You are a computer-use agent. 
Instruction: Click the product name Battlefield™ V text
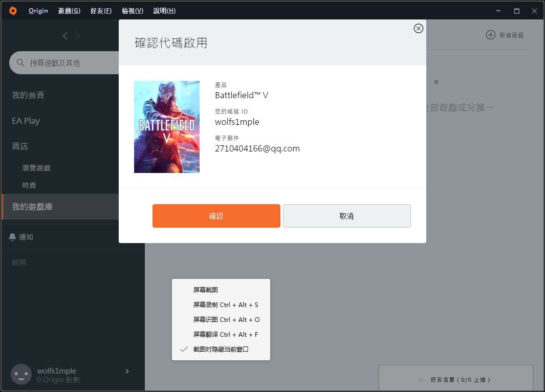[x=242, y=95]
